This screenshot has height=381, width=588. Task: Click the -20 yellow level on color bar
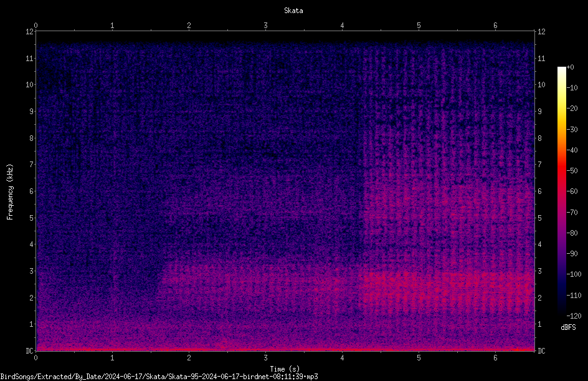pyautogui.click(x=572, y=108)
